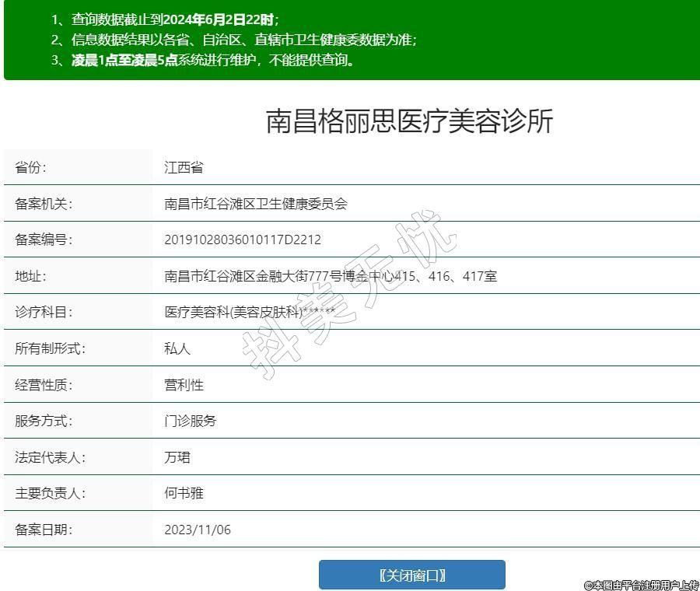Select the 南昌市红谷滩区卫生健康委员会 text
The width and height of the screenshot is (700, 591).
256,204
